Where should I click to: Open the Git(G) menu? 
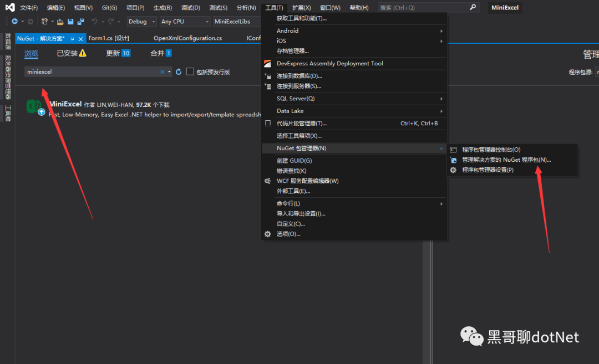tap(110, 8)
